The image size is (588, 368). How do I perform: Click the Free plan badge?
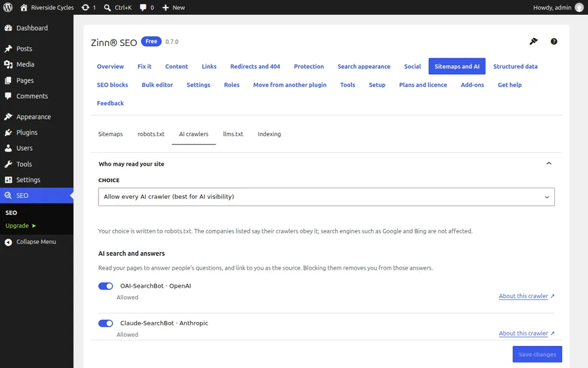(x=151, y=41)
